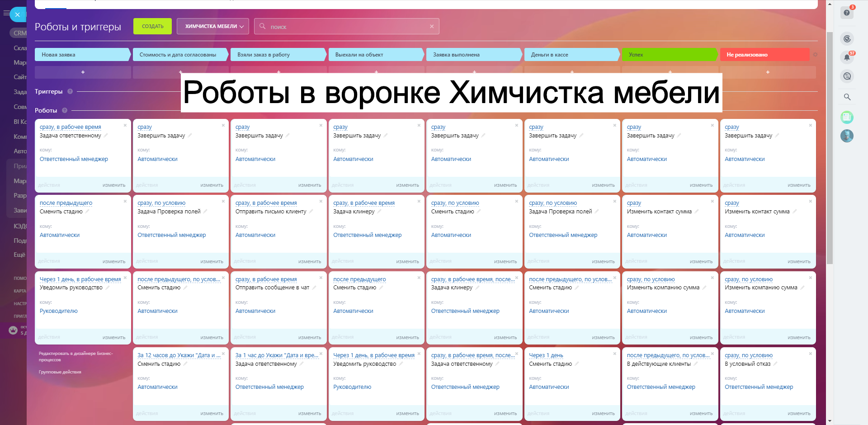Open the Batman user avatar
The image size is (868, 425).
pos(847,136)
